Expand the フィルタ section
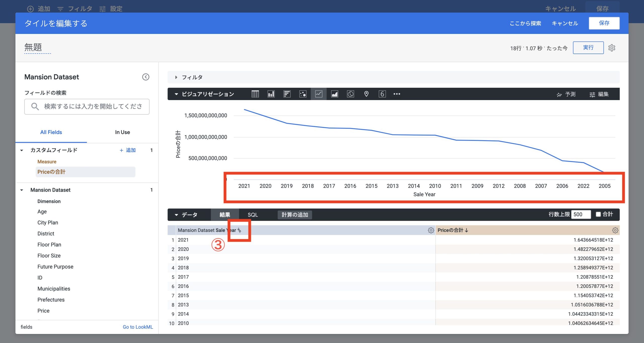Screen dimensions: 644x343 [176, 77]
